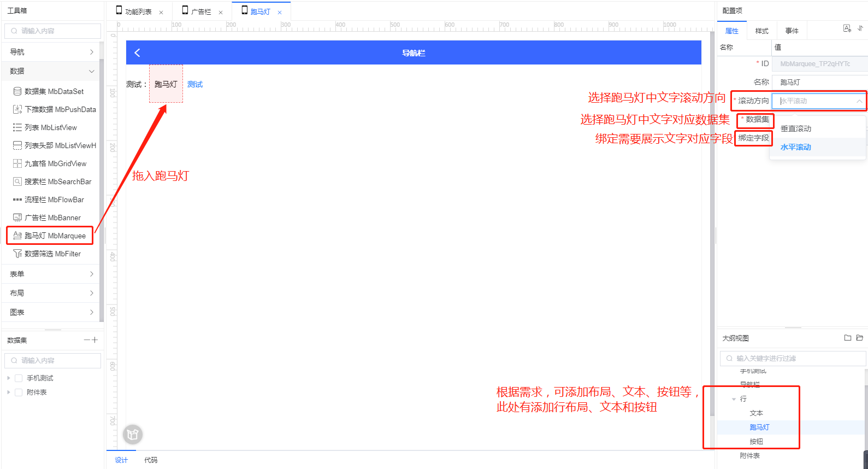
Task: Check the 手机测试 dataset checkbox
Action: pos(19,378)
